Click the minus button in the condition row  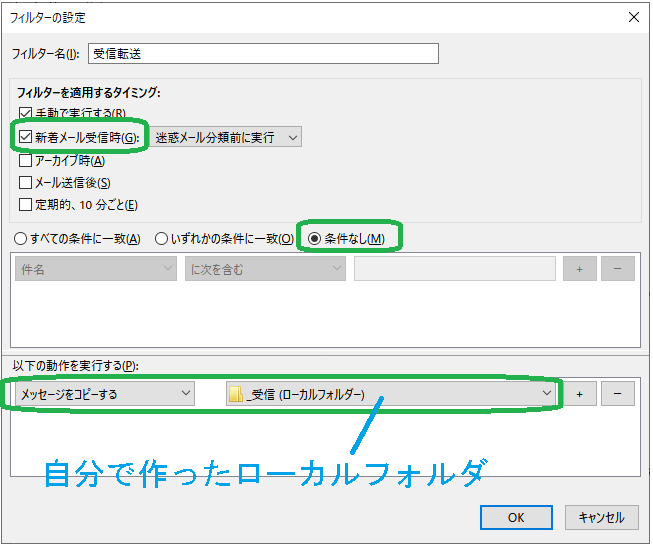click(617, 268)
